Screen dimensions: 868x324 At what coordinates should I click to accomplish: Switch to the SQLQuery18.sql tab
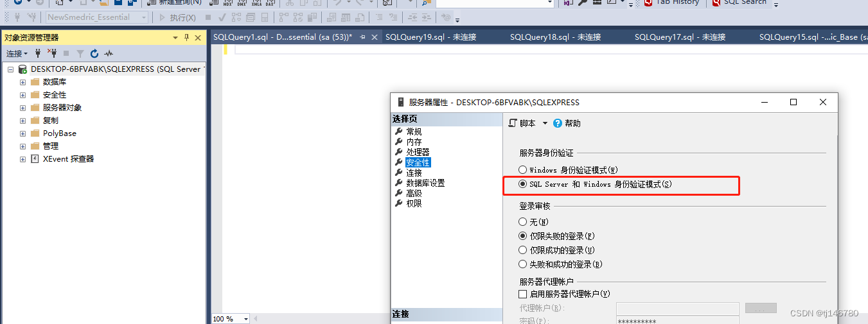tap(556, 37)
